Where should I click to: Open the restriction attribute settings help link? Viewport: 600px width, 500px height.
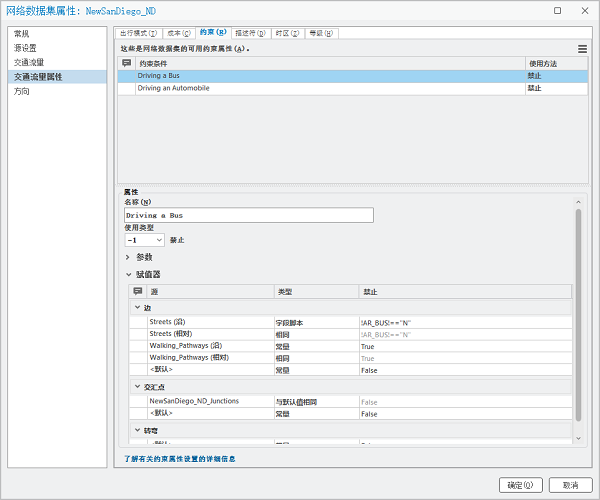click(x=180, y=459)
